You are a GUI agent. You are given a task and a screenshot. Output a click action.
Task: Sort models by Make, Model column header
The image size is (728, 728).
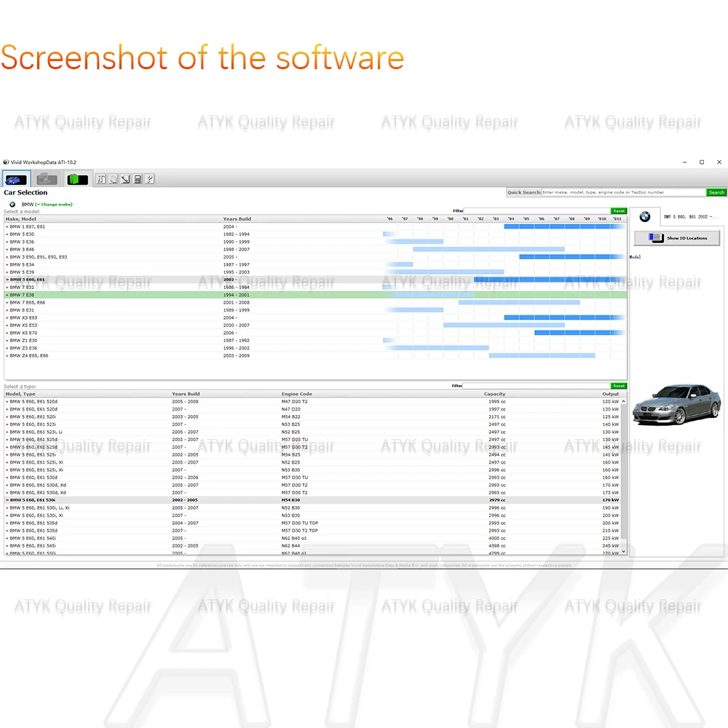click(x=21, y=218)
